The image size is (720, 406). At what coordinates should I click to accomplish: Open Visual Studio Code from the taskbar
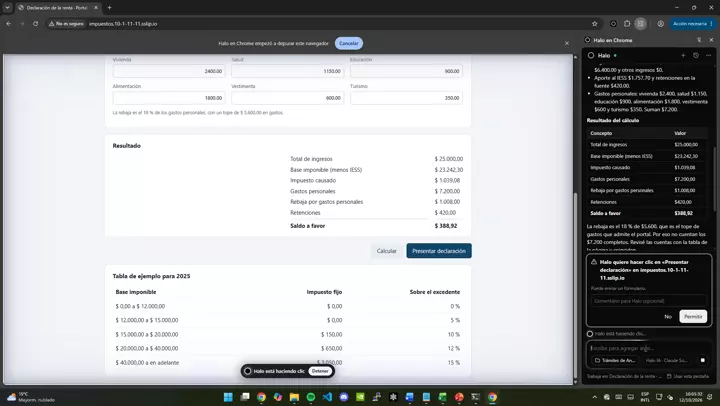pyautogui.click(x=327, y=397)
